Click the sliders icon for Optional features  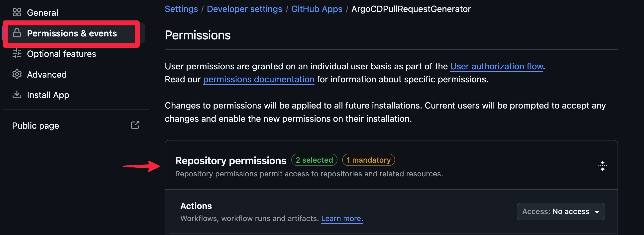click(17, 53)
